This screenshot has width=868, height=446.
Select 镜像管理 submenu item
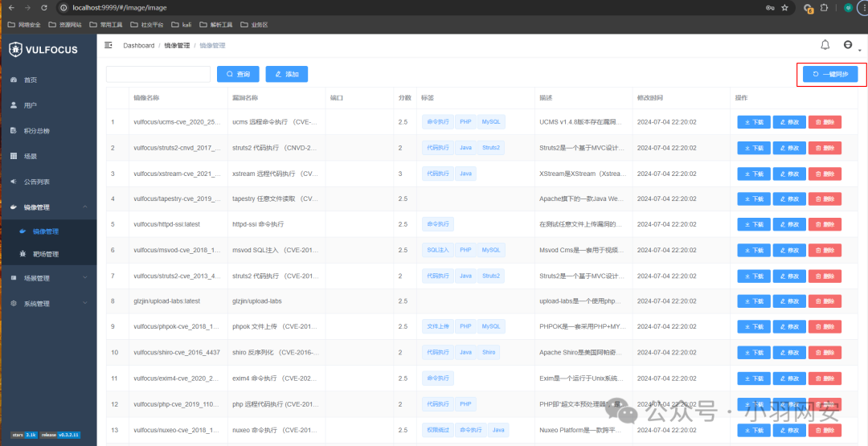coord(45,231)
